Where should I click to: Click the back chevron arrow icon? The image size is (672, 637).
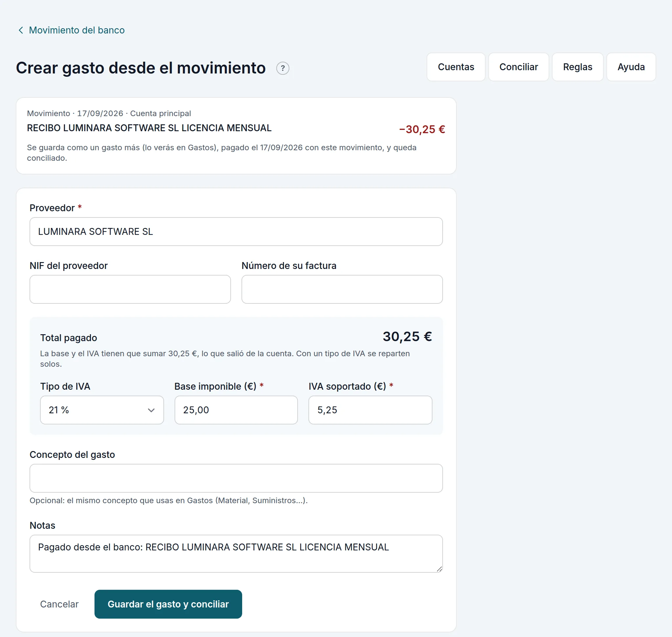pyautogui.click(x=21, y=30)
